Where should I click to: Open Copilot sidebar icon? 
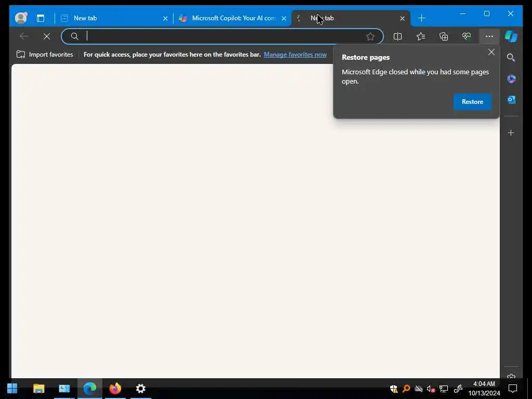pos(511,36)
